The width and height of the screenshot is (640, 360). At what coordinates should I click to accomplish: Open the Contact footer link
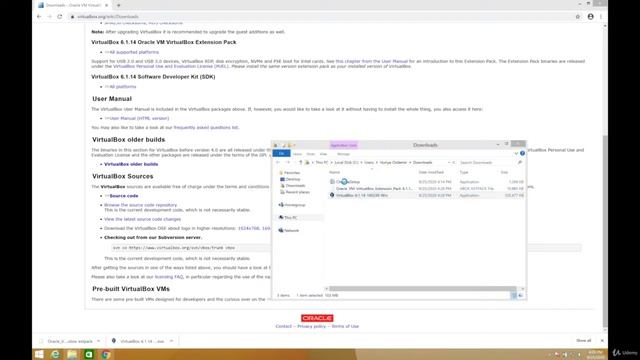click(283, 326)
